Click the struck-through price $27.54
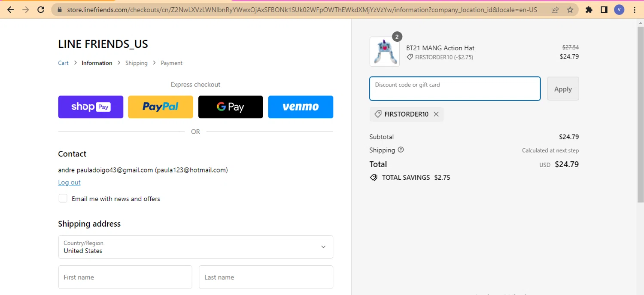644x295 pixels. (x=571, y=47)
